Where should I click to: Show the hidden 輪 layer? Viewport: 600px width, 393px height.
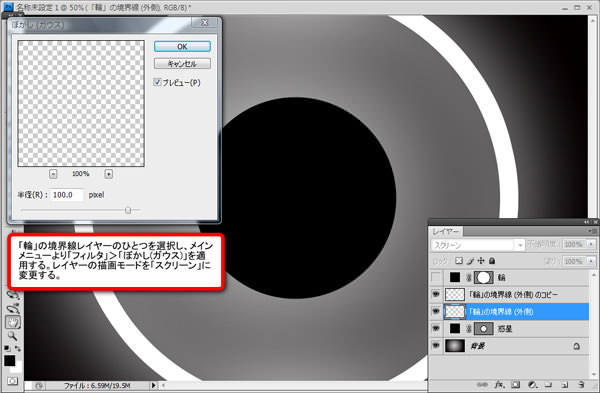point(436,277)
